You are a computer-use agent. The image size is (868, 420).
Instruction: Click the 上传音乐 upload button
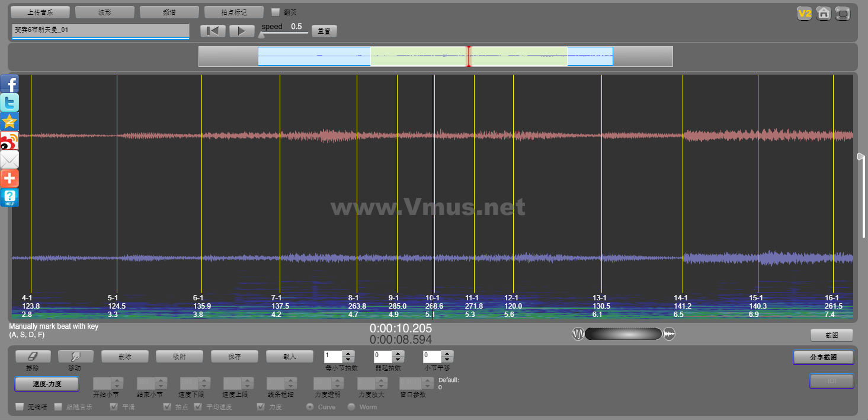(x=40, y=12)
